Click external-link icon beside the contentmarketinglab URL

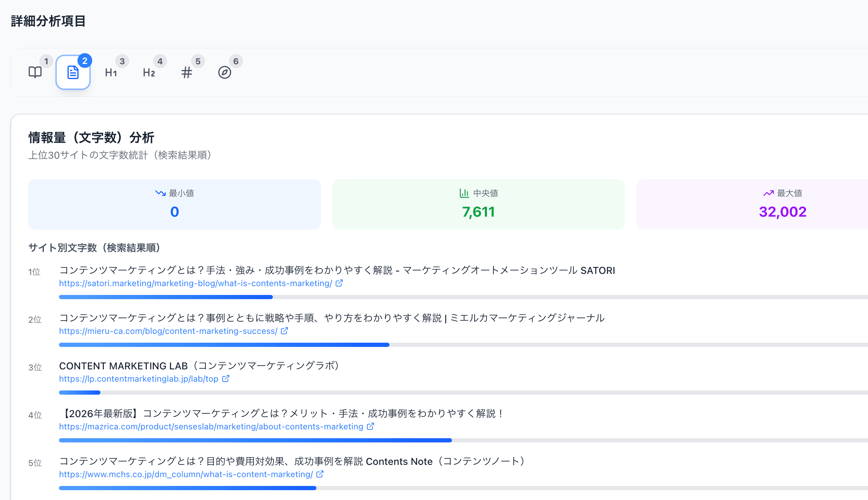226,379
